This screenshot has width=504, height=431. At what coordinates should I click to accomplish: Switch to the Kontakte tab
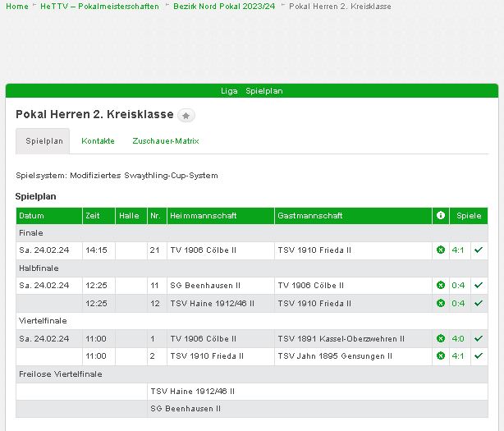click(x=98, y=141)
